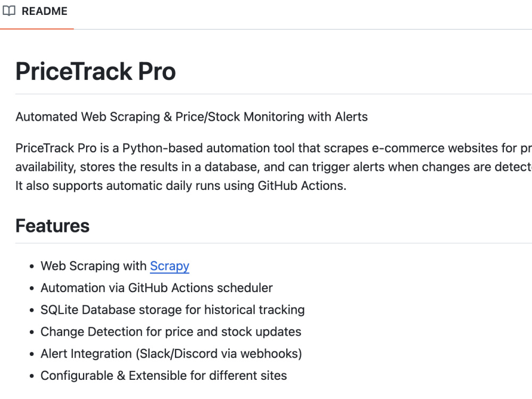The width and height of the screenshot is (532, 399).
Task: Click the Change Detection bullet item
Action: point(171,332)
